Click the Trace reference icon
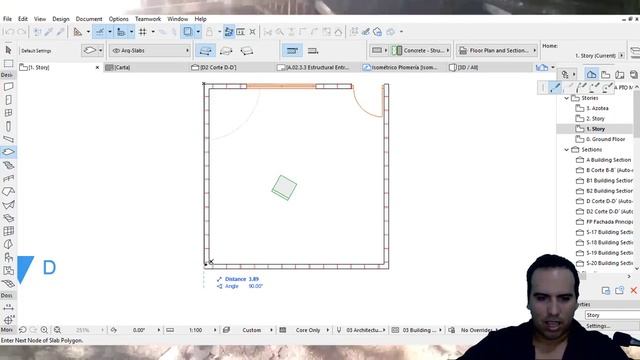Viewport: 640px width, 360px height. (x=187, y=31)
